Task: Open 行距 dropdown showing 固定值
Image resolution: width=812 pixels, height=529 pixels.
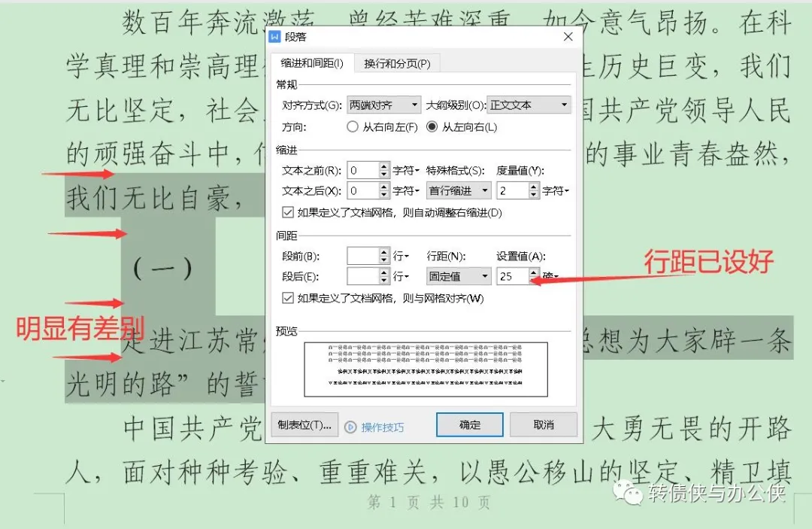Action: click(459, 276)
